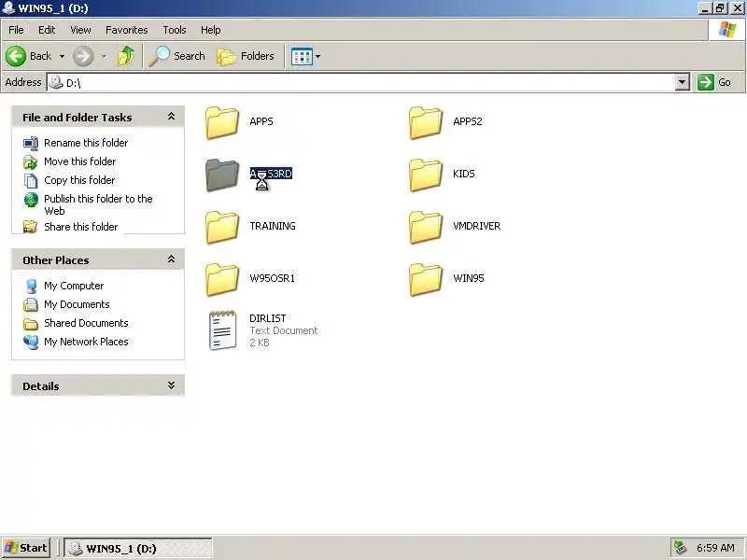Open the WIN95 folder icon
Screen dimensions: 747x560
[x=426, y=279]
